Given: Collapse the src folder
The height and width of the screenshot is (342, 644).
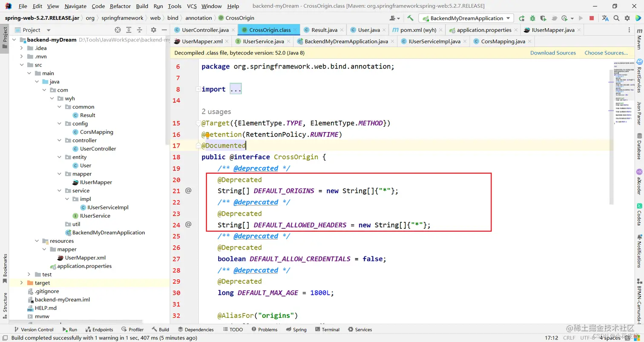Looking at the screenshot, I should (22, 65).
